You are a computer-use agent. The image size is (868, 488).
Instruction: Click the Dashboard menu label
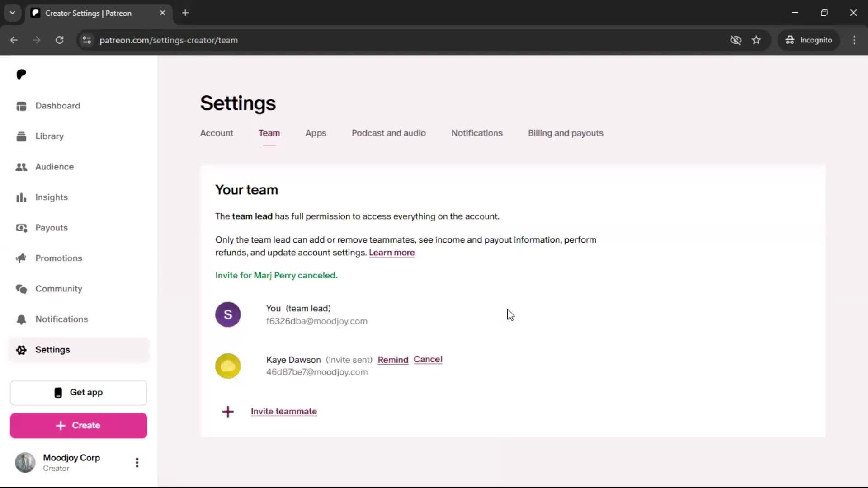tap(58, 106)
